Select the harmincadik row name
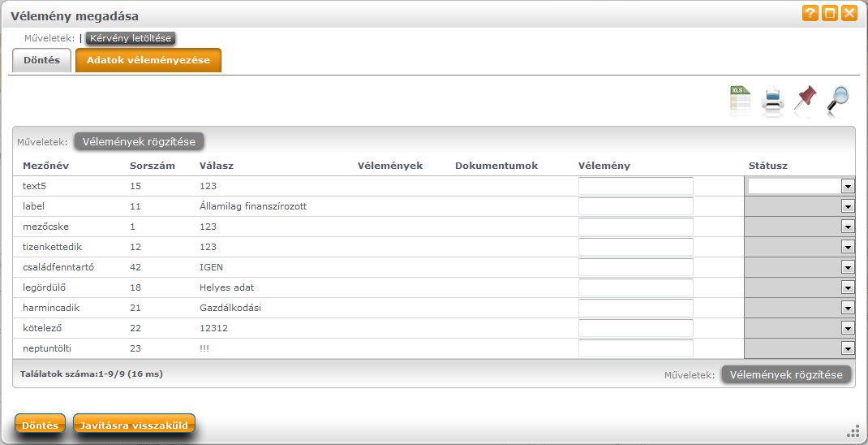 [x=51, y=308]
